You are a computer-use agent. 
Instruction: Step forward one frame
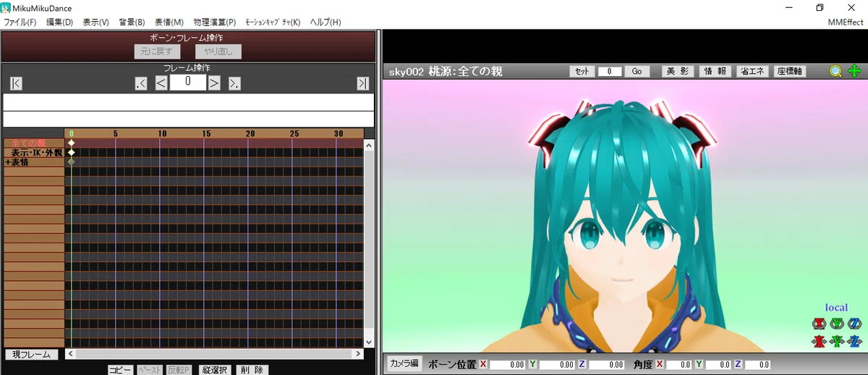(x=214, y=83)
